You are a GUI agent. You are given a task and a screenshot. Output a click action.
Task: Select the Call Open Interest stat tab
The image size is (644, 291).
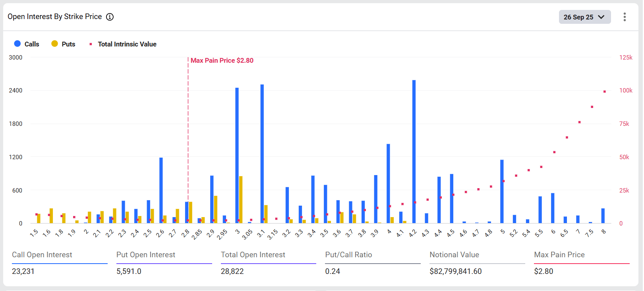[42, 255]
